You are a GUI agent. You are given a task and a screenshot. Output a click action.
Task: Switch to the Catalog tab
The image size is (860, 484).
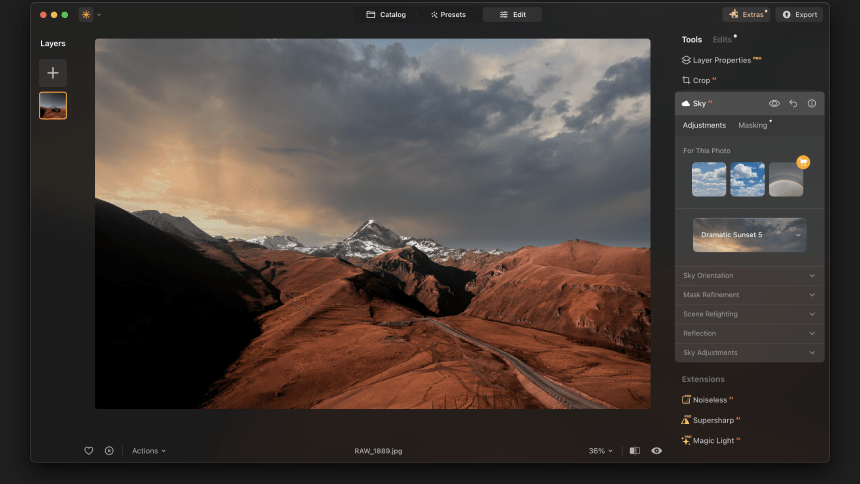point(386,15)
